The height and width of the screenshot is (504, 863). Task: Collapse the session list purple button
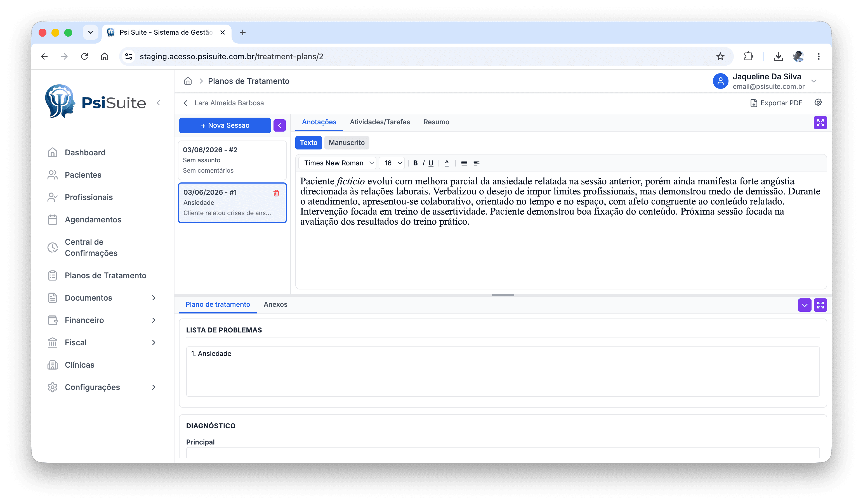279,125
